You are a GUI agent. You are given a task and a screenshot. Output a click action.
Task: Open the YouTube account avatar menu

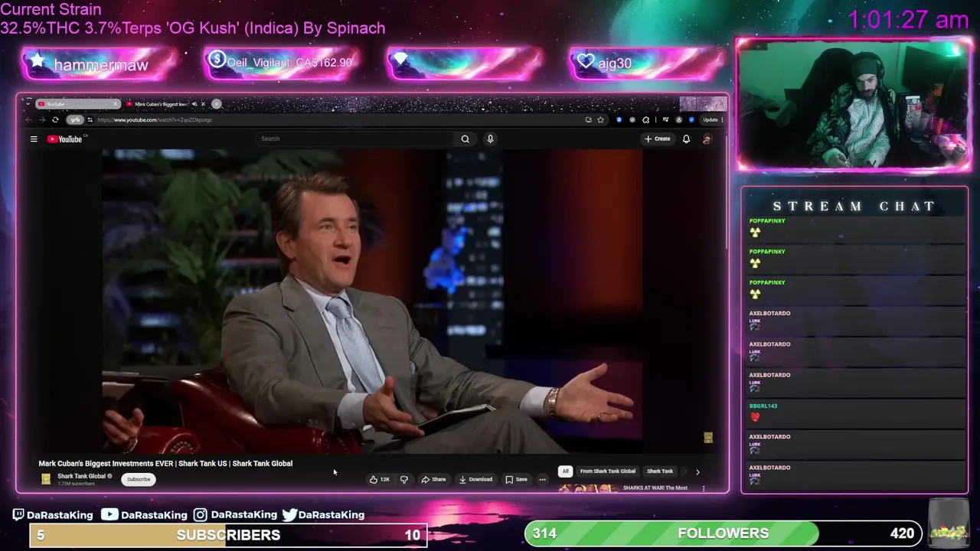tap(707, 139)
